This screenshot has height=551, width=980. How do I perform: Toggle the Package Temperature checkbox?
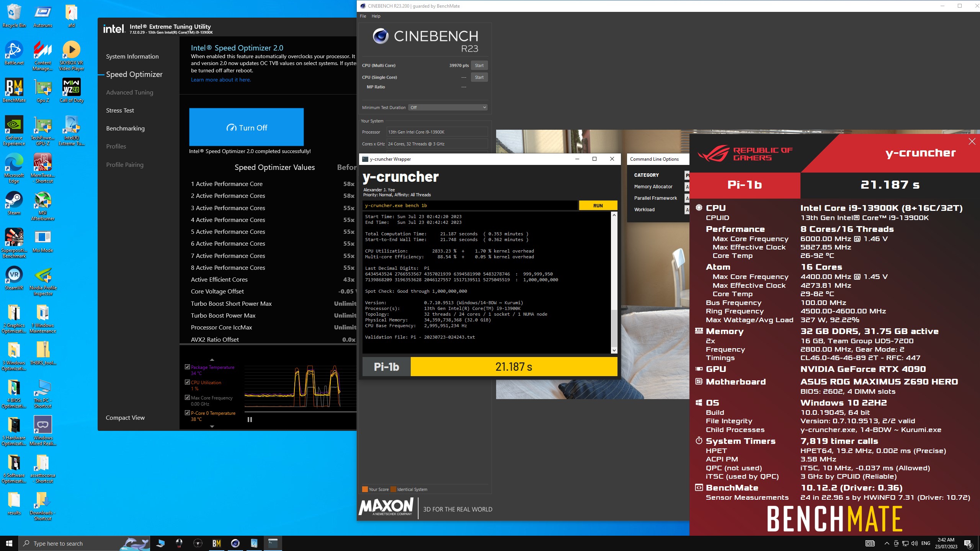[x=187, y=367]
